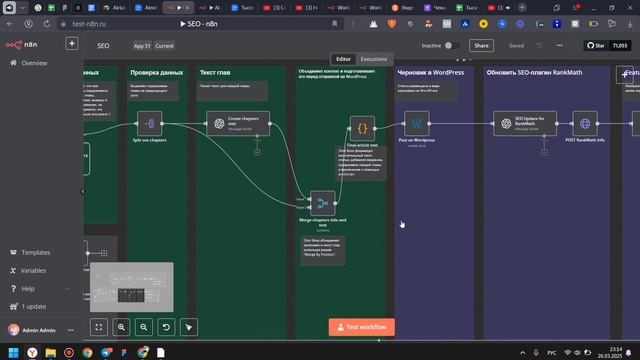Open a new browser tab
Image resolution: width=640 pixels, height=360 pixels.
pos(522,7)
